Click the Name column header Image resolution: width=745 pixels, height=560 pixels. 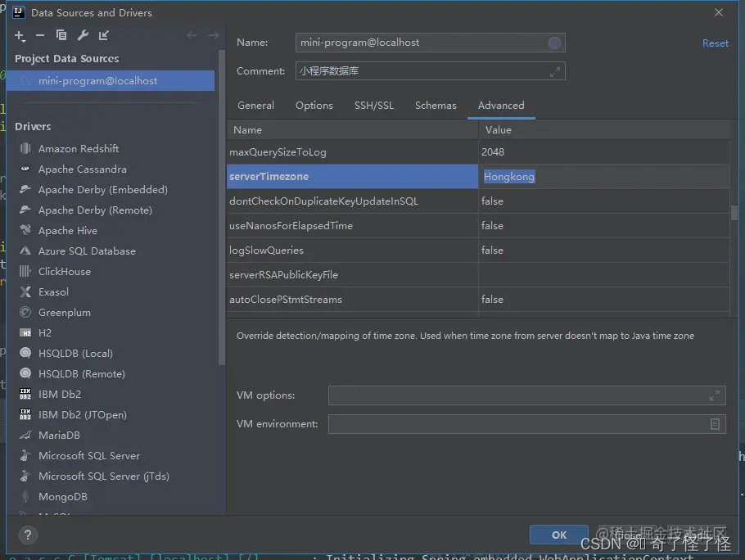tap(352, 129)
